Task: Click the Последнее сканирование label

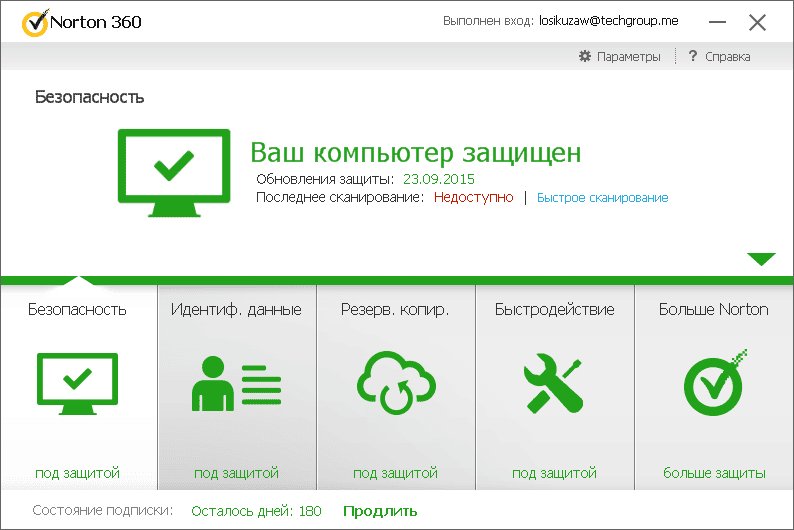Action: (x=340, y=197)
